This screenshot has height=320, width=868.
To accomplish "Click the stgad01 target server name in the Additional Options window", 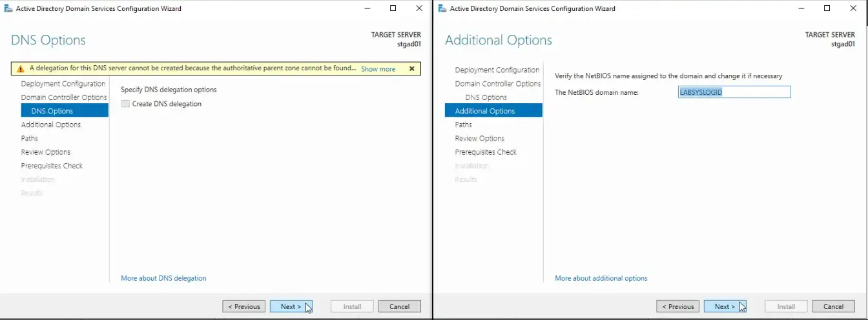I will pos(842,44).
